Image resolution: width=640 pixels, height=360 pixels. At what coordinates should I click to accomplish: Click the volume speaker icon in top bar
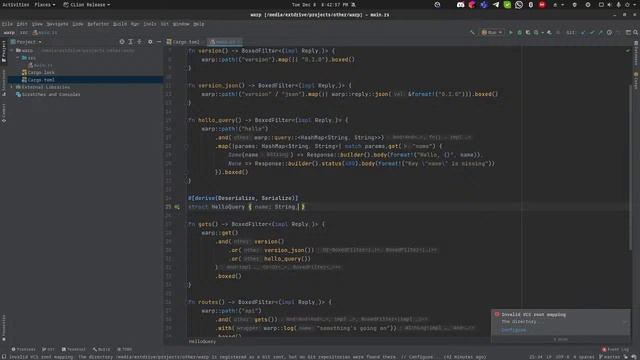point(609,5)
